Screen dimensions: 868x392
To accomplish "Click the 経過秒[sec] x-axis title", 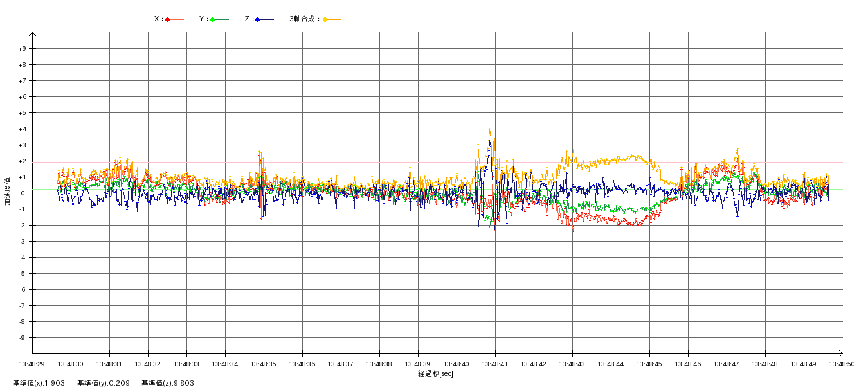I will [x=435, y=373].
